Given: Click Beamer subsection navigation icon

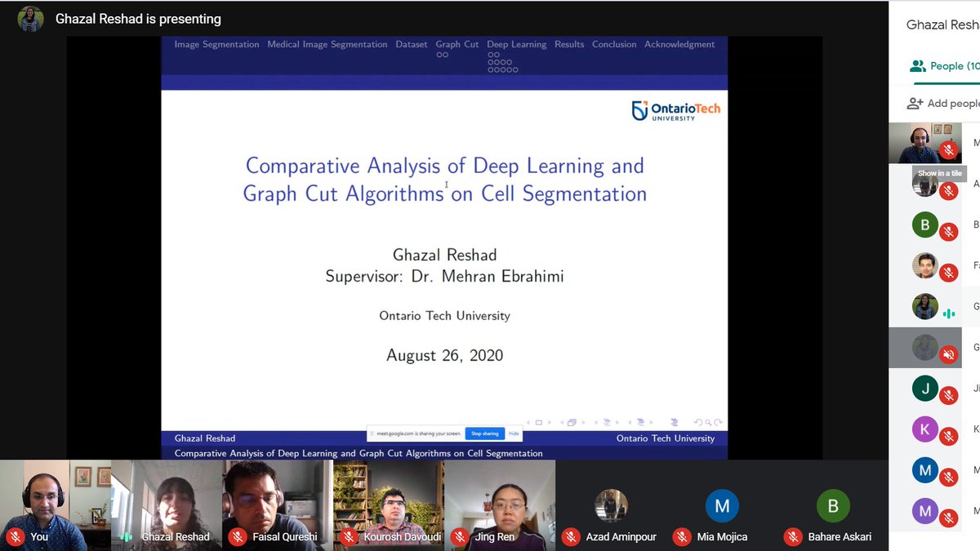Looking at the screenshot, I should [607, 422].
